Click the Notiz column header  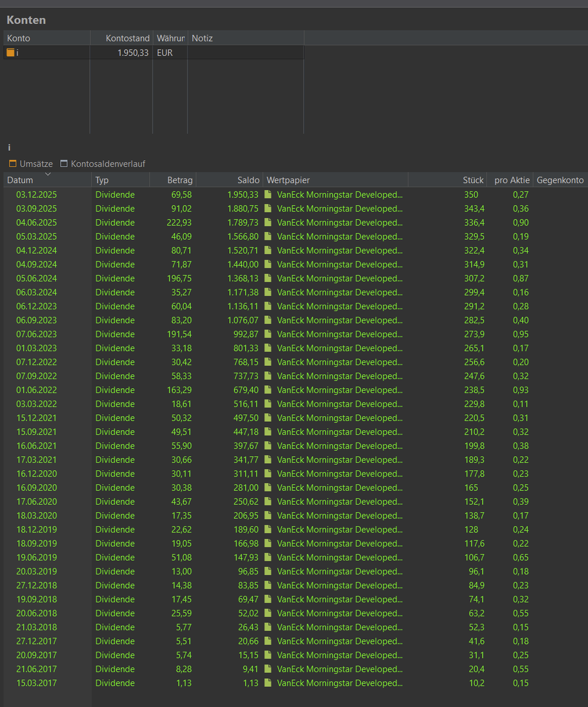246,38
